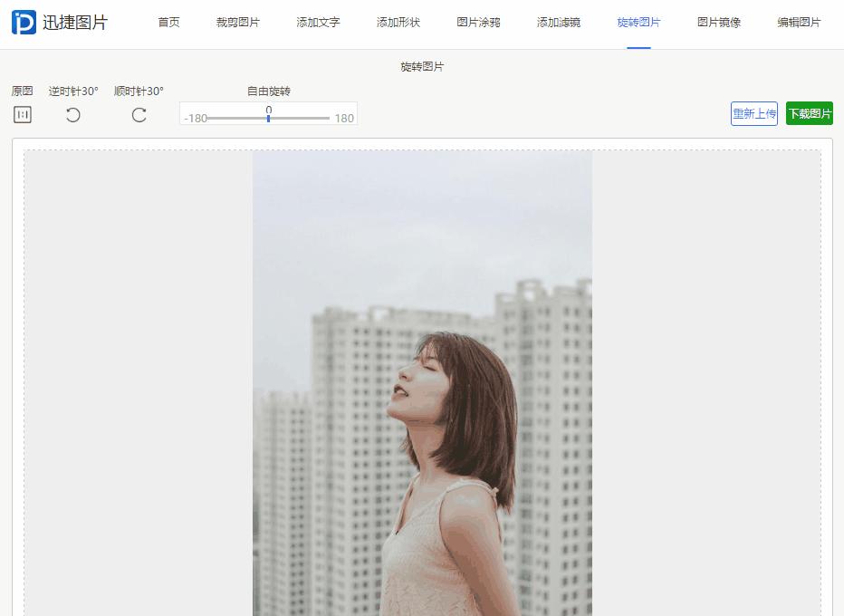Go to the 编辑图片 tab
The width and height of the screenshot is (844, 616).
(x=800, y=22)
